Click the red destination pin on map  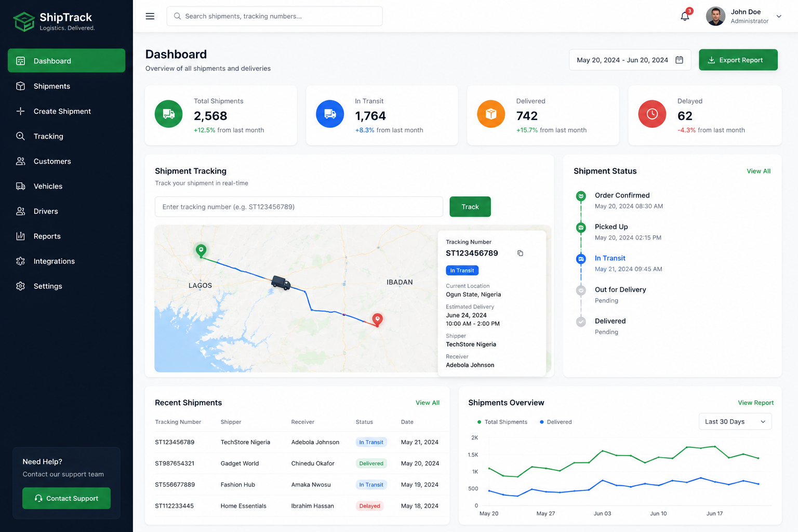click(x=378, y=320)
